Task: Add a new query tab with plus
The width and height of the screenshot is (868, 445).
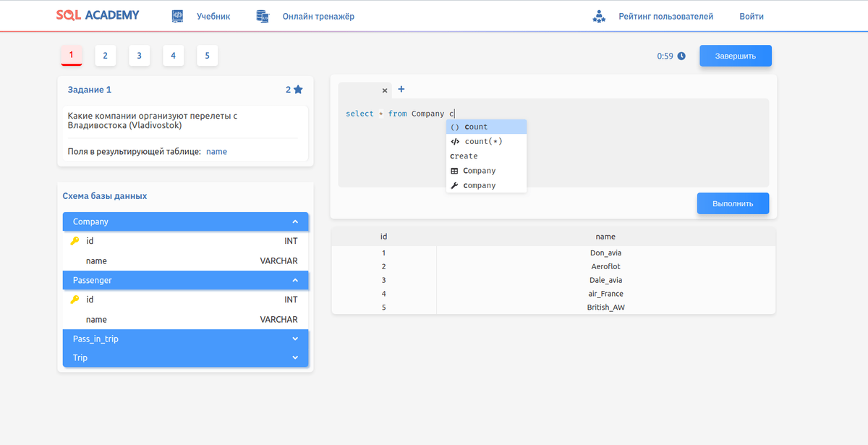Action: 401,89
